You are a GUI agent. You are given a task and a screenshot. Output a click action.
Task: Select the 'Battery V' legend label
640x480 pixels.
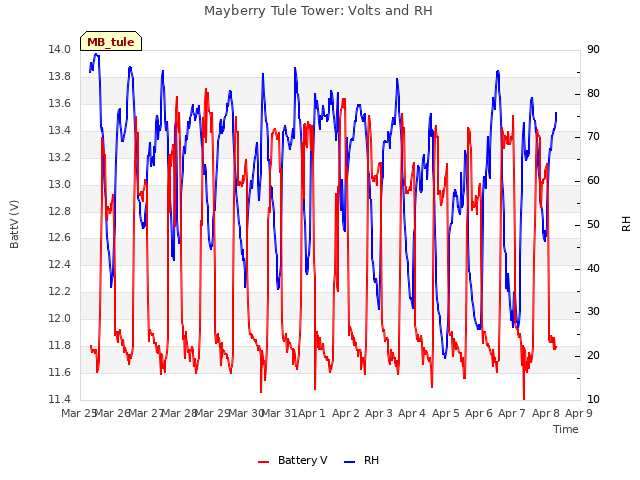(302, 460)
